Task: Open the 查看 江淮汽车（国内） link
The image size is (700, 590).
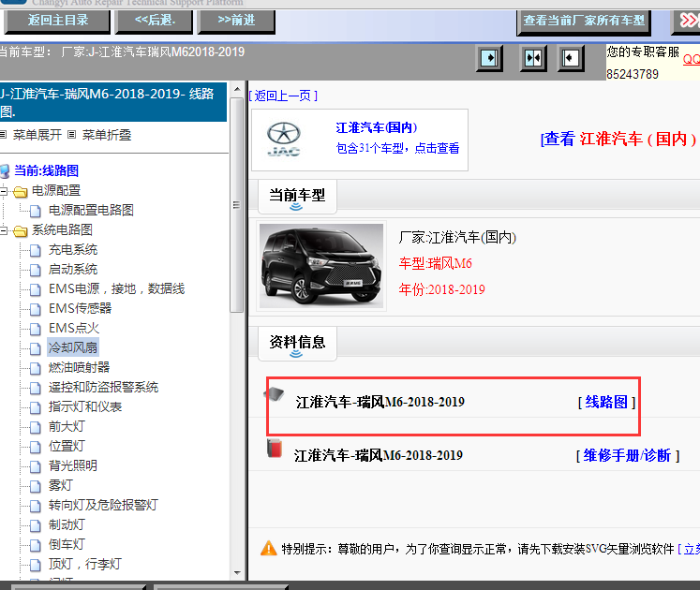Action: [618, 139]
